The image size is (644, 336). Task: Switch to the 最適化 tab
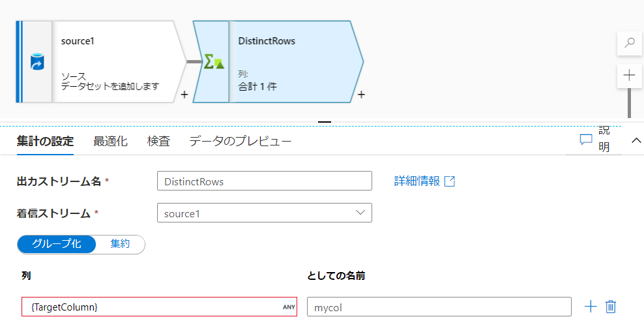coord(110,142)
